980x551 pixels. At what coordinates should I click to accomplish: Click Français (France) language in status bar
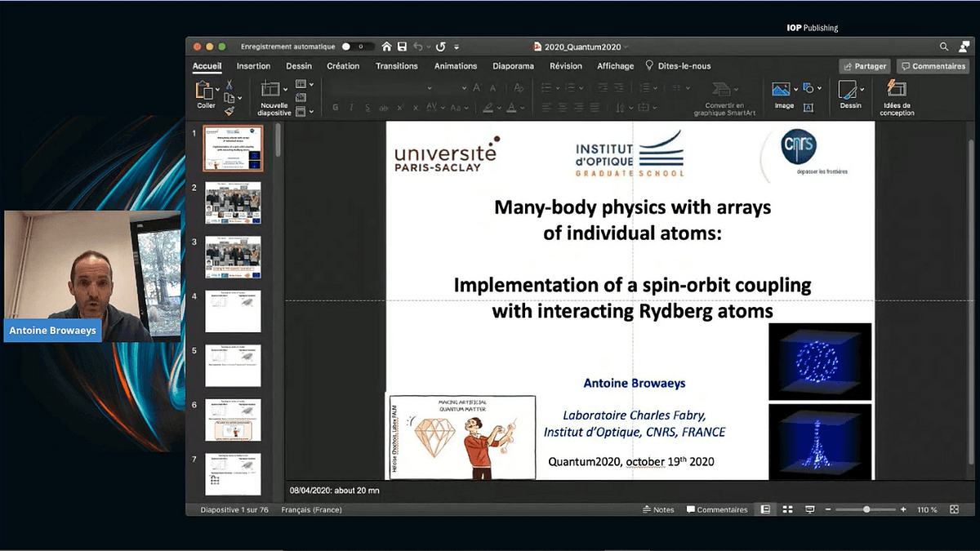click(x=311, y=509)
